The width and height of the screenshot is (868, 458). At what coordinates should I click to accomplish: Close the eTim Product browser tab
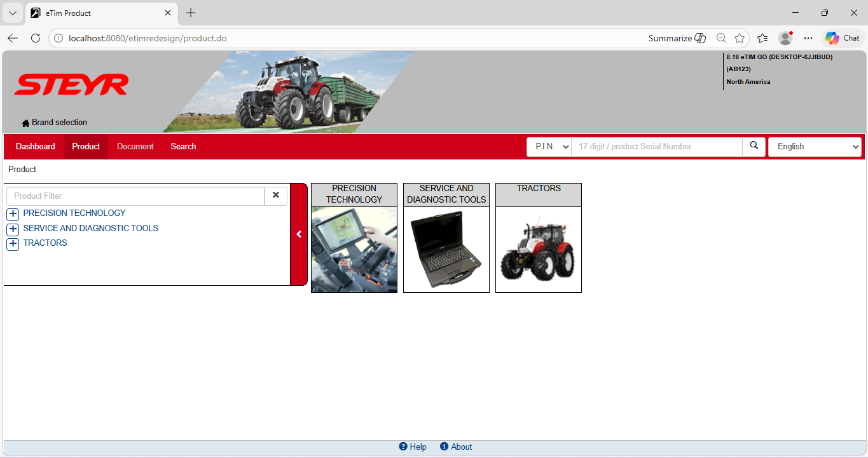(168, 13)
